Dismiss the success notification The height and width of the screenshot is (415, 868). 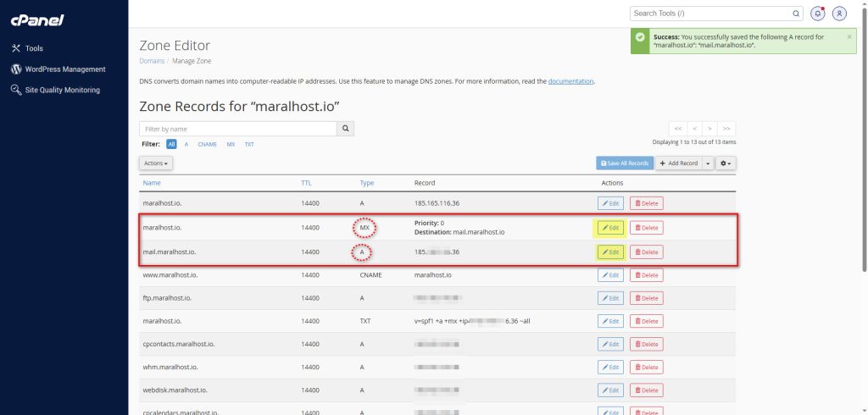point(849,37)
